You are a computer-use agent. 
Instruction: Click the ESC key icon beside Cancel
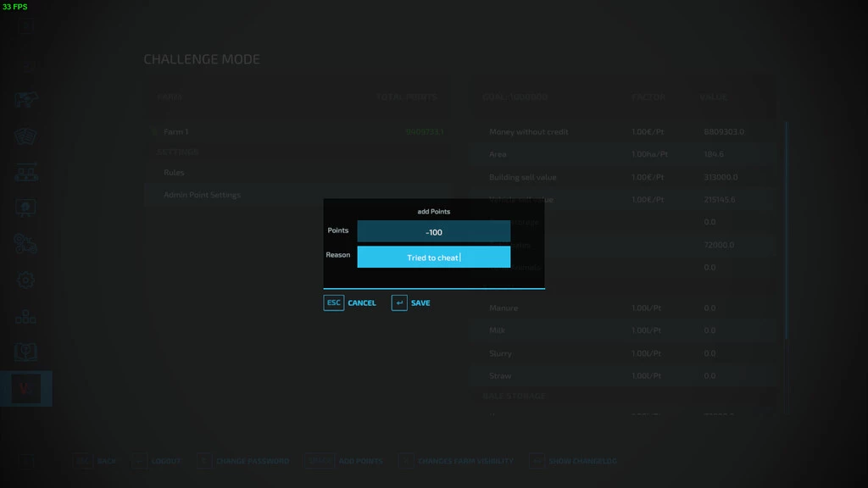(334, 302)
